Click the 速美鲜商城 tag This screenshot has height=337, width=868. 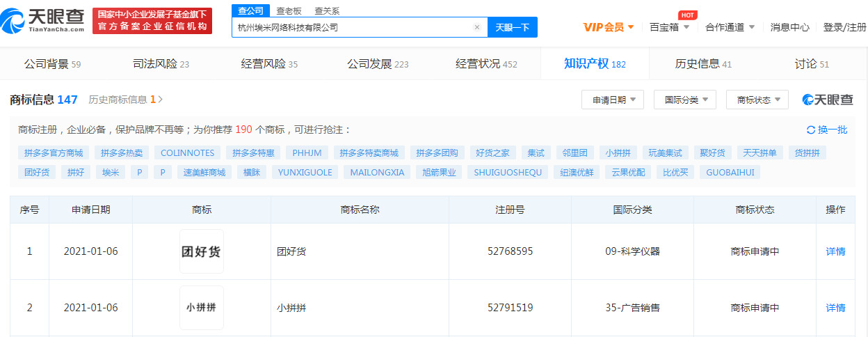(204, 172)
